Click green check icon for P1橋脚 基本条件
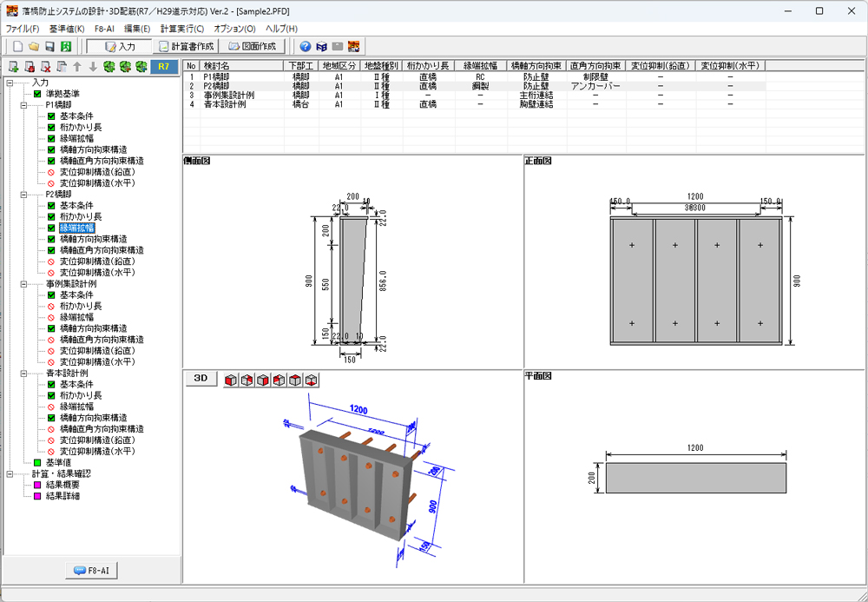 51,116
